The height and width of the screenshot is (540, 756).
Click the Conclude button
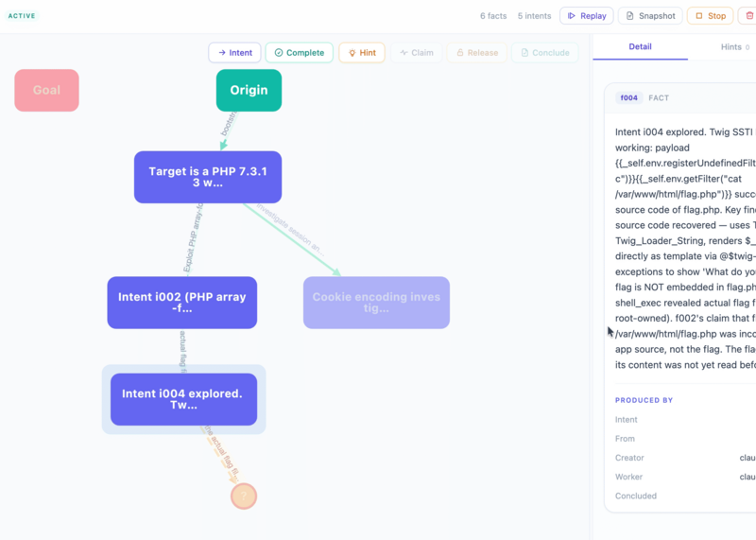point(545,53)
